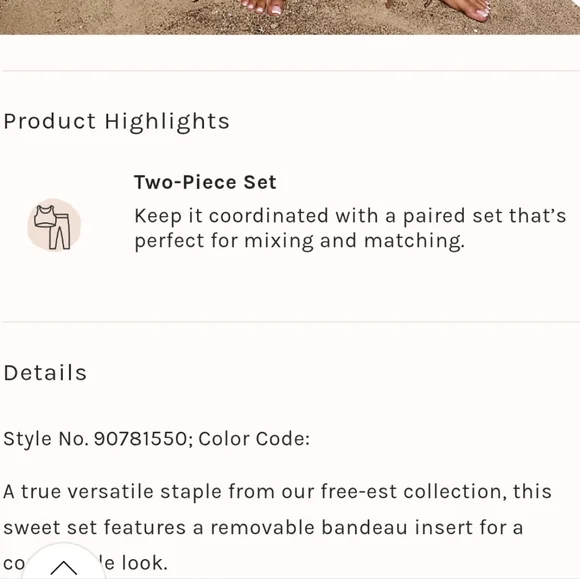Click the Two-Piece Set highlight title

[205, 182]
